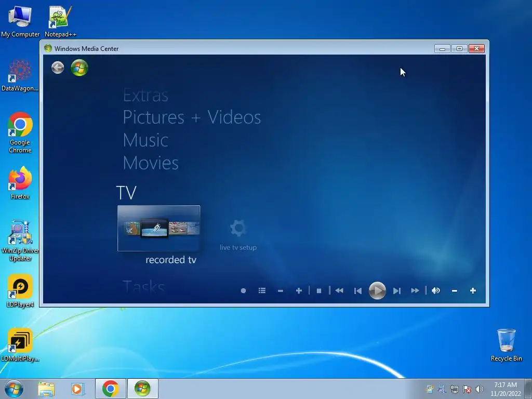Viewport: 532px width, 399px height.
Task: Click the skip forward button
Action: click(396, 291)
